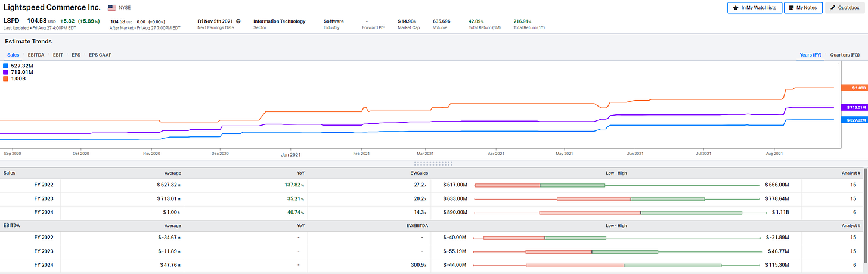
Task: Select the EPS GAAP tab
Action: click(x=100, y=55)
